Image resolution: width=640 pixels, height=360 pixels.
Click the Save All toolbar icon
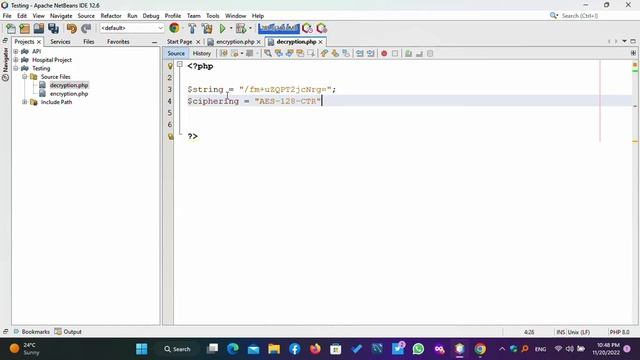(x=53, y=28)
